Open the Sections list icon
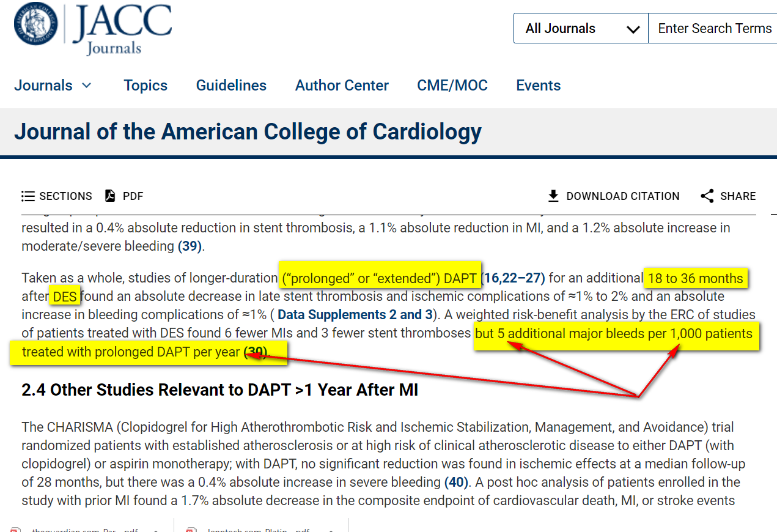 pyautogui.click(x=28, y=196)
